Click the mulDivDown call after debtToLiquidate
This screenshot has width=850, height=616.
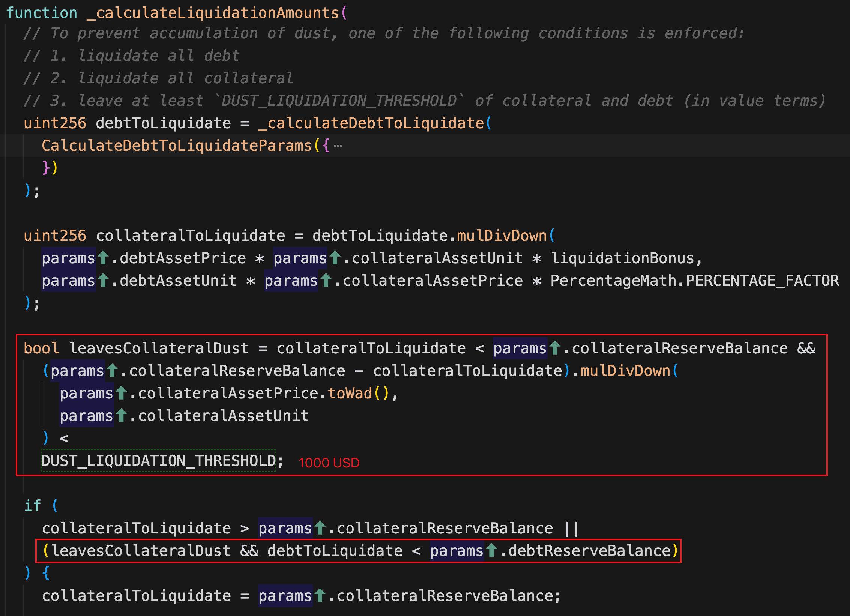pos(502,236)
